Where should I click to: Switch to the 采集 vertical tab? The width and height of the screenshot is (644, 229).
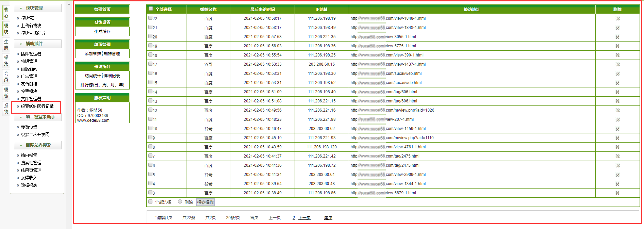pyautogui.click(x=6, y=61)
